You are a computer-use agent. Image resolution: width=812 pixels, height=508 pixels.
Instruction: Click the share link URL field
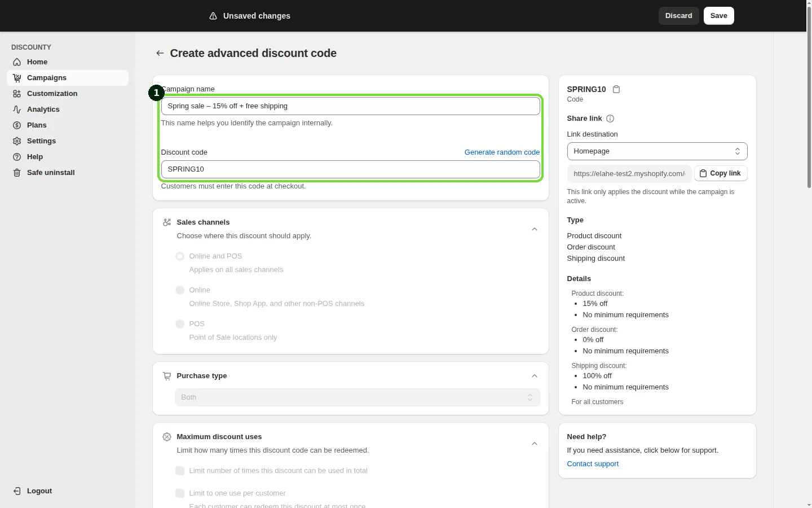(629, 173)
